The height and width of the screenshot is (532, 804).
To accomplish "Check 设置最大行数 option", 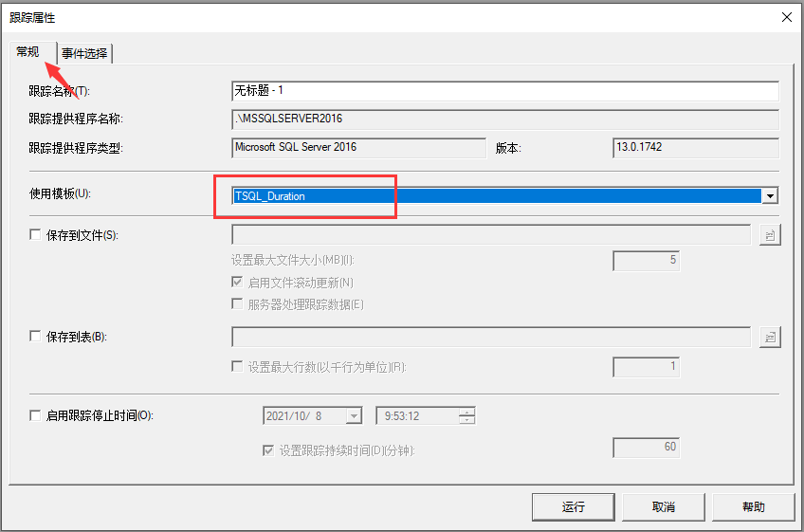I will coord(237,367).
